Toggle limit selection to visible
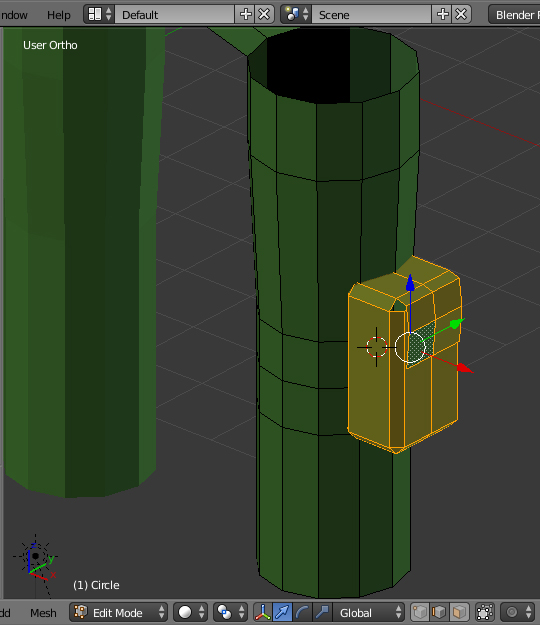540x625 pixels. (485, 612)
